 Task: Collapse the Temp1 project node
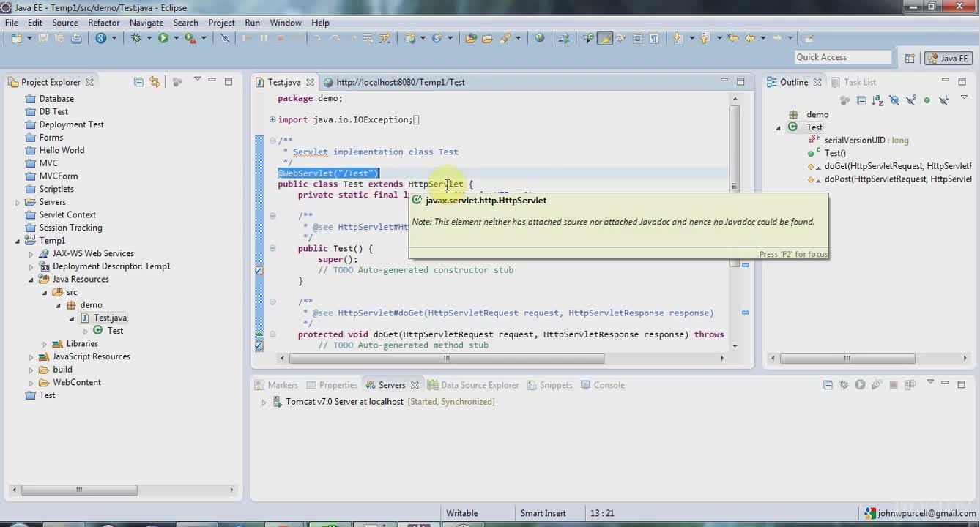18,241
